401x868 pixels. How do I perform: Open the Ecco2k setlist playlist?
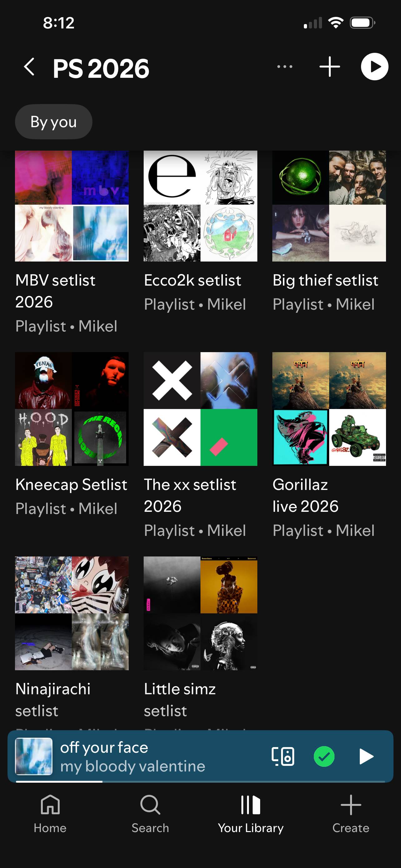coord(200,206)
